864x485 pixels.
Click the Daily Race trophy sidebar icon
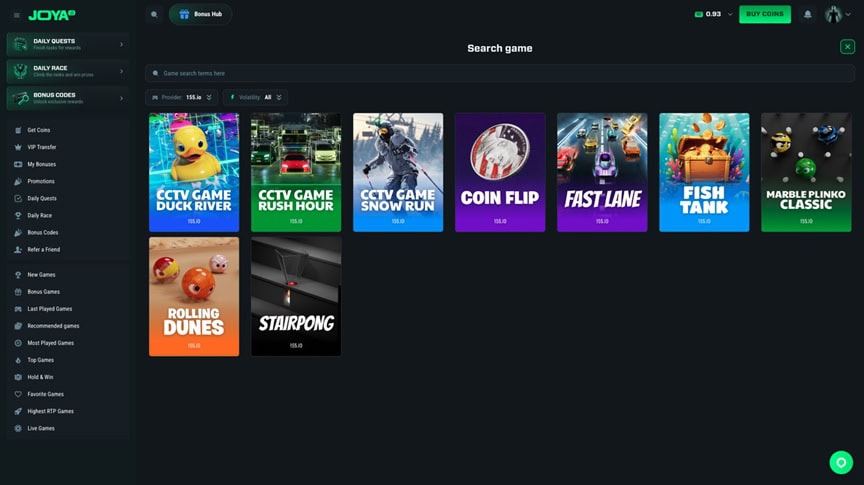pyautogui.click(x=18, y=215)
